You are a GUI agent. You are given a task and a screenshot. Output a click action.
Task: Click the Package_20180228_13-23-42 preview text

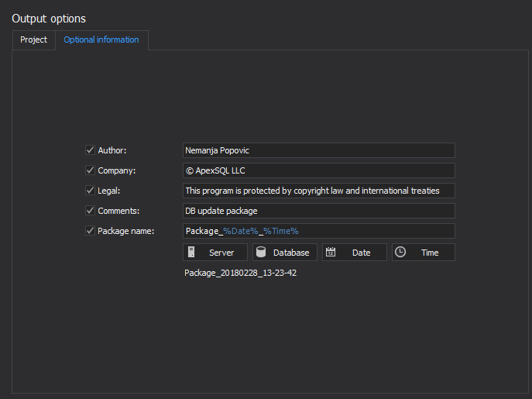[x=240, y=273]
